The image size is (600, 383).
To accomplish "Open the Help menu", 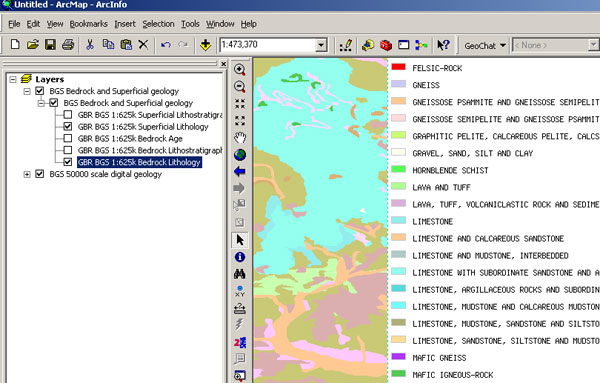I will [x=248, y=24].
